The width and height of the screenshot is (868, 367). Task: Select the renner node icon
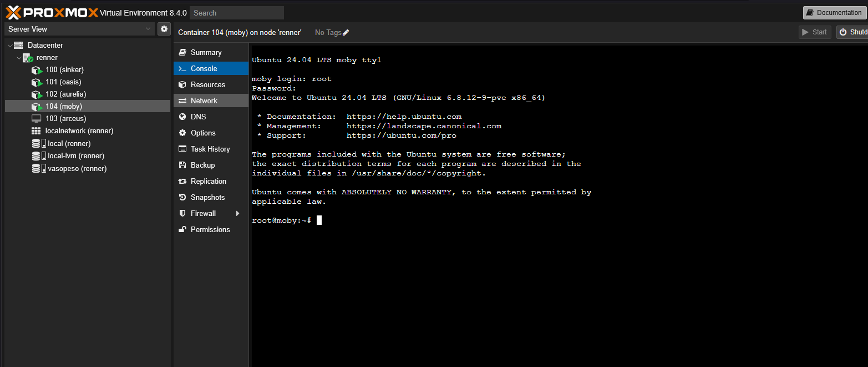[x=28, y=58]
